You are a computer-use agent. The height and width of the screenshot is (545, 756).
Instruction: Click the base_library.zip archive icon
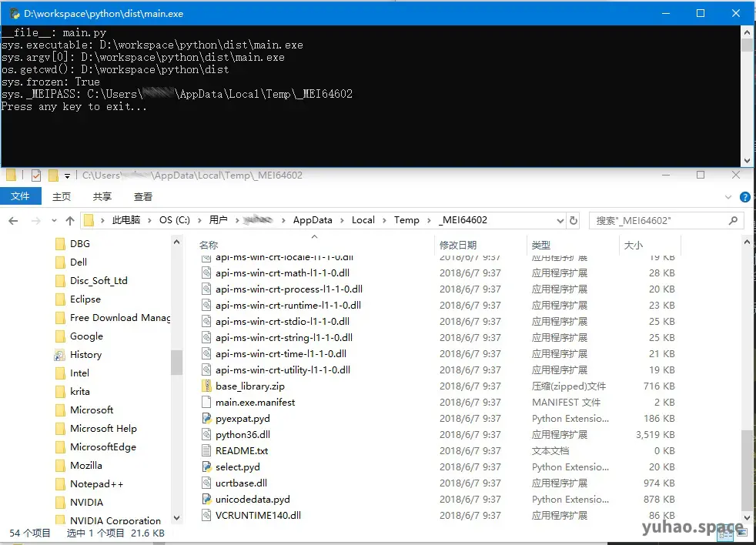206,386
